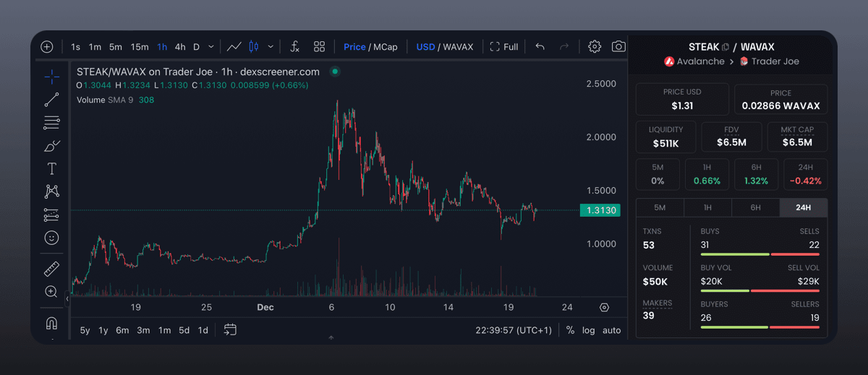Set the interval to 1s

[76, 47]
